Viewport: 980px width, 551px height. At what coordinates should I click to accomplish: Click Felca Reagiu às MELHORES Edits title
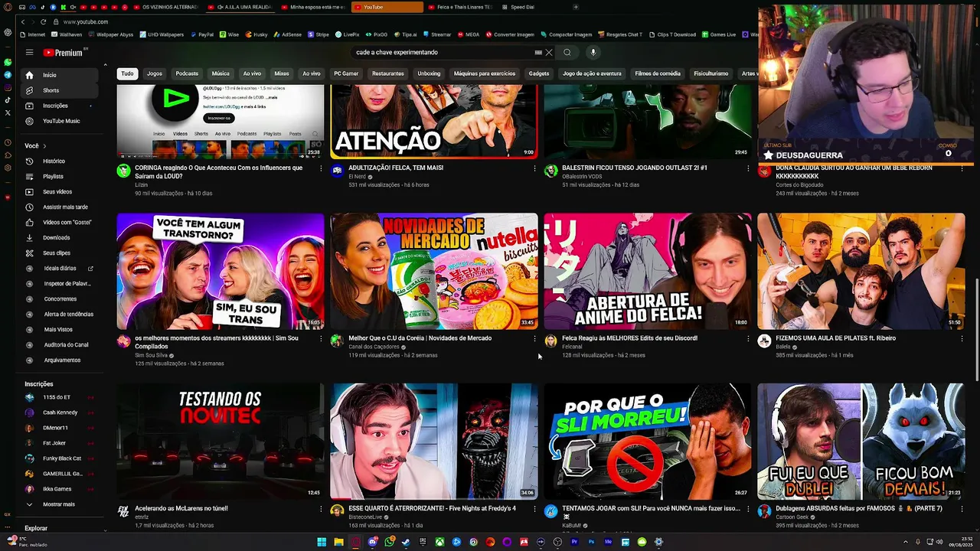pyautogui.click(x=629, y=338)
